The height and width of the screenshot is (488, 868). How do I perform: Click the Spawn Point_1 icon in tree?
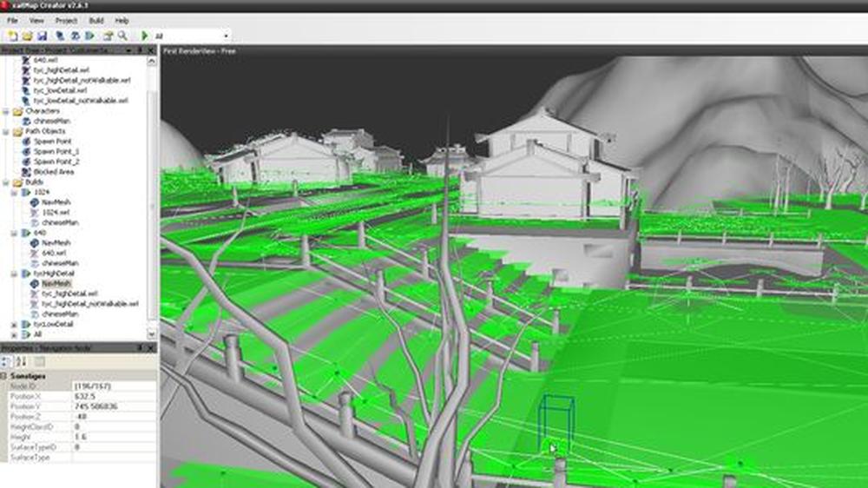[x=26, y=151]
